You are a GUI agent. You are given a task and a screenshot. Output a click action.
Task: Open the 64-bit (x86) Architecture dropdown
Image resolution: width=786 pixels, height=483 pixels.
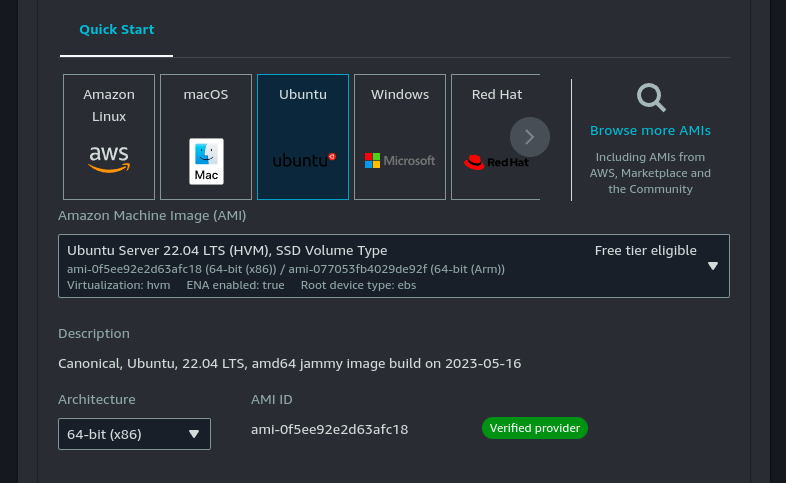tap(134, 434)
